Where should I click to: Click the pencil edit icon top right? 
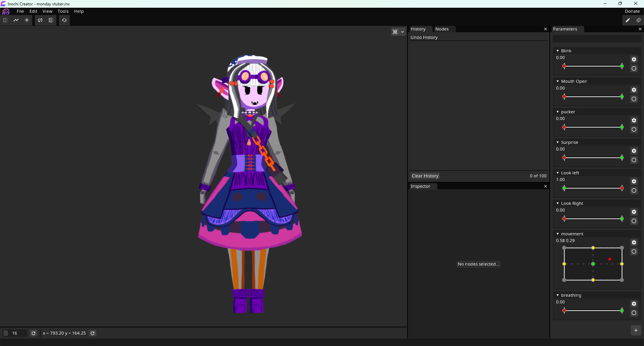pyautogui.click(x=628, y=20)
